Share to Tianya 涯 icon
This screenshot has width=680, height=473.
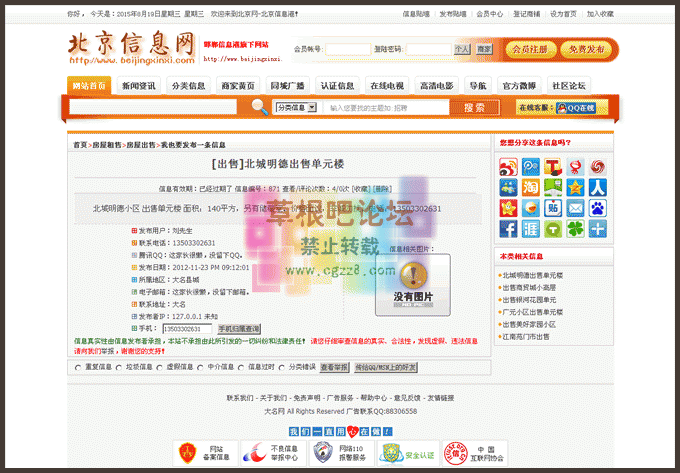point(531,229)
